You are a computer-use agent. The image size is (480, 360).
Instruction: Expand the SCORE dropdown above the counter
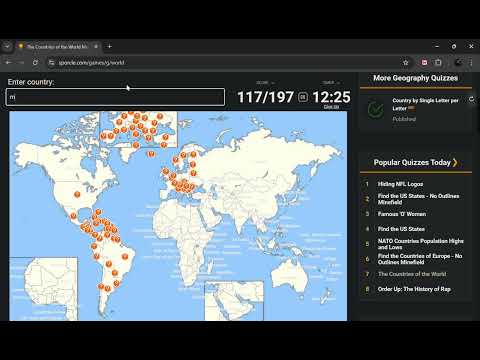(x=265, y=82)
